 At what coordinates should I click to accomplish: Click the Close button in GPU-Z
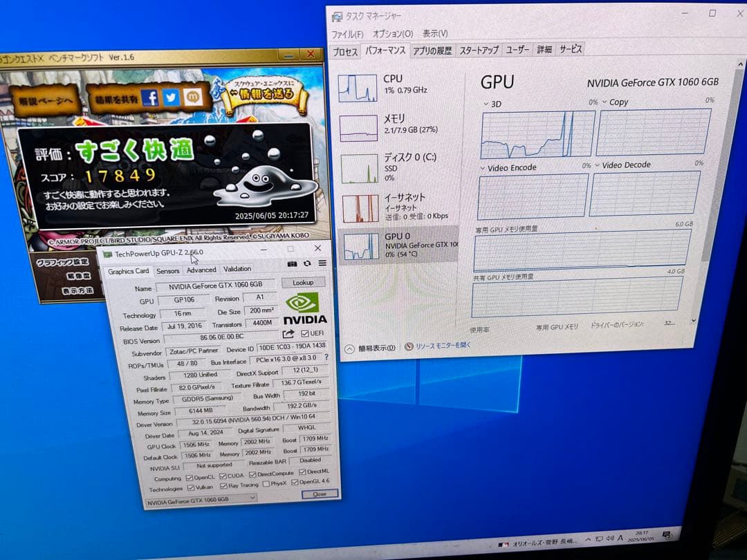click(x=320, y=494)
